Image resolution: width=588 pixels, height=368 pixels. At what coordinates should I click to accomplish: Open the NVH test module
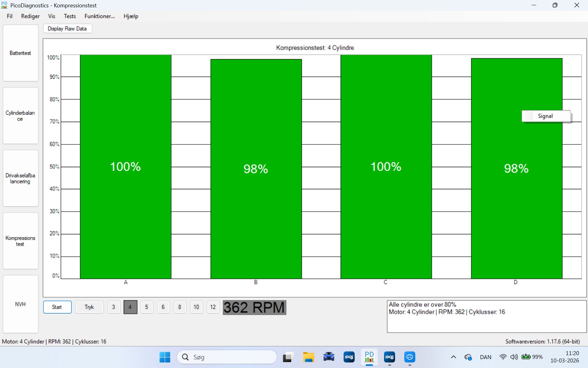(20, 304)
